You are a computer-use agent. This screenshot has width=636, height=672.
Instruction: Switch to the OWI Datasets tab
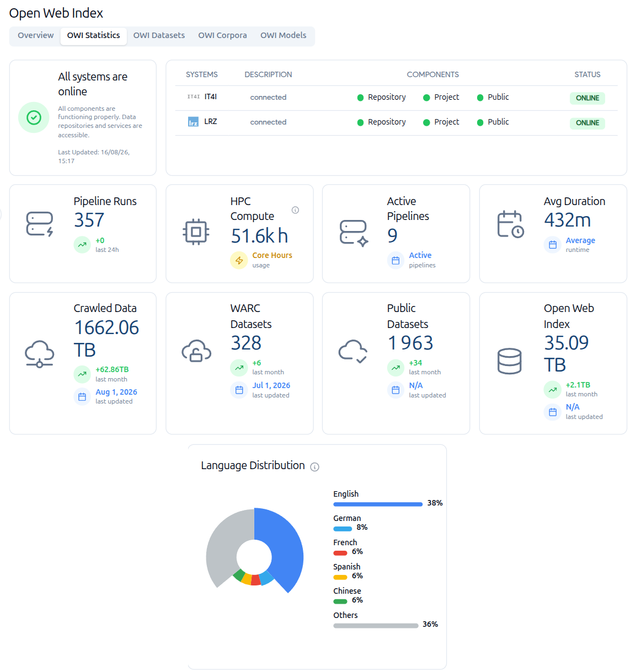[159, 35]
